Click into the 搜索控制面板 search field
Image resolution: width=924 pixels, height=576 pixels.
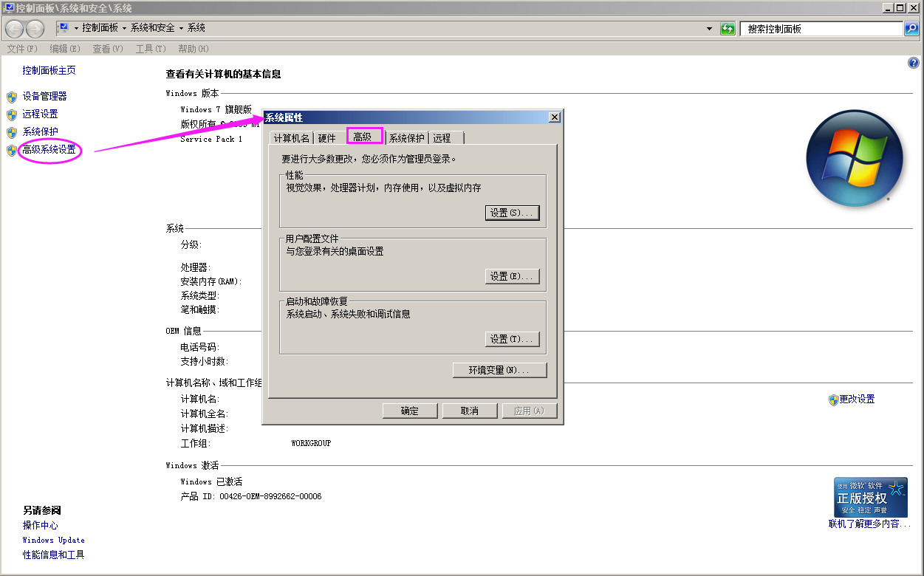tap(822, 29)
